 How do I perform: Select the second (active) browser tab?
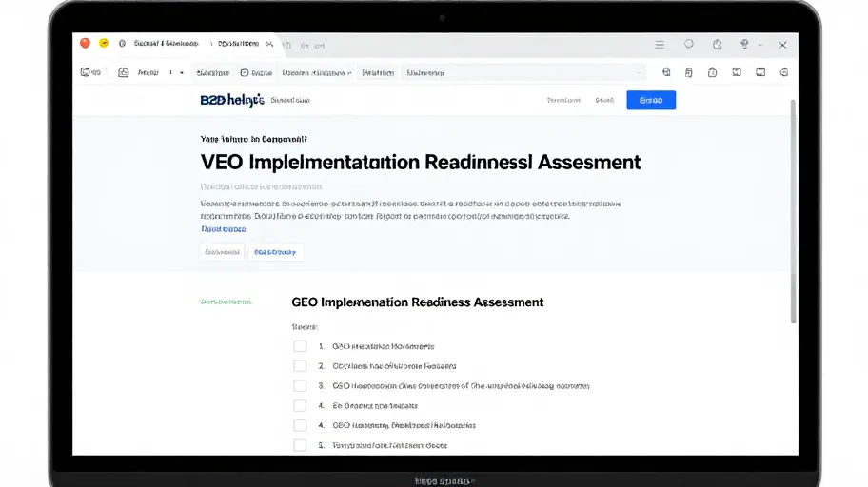coord(238,43)
